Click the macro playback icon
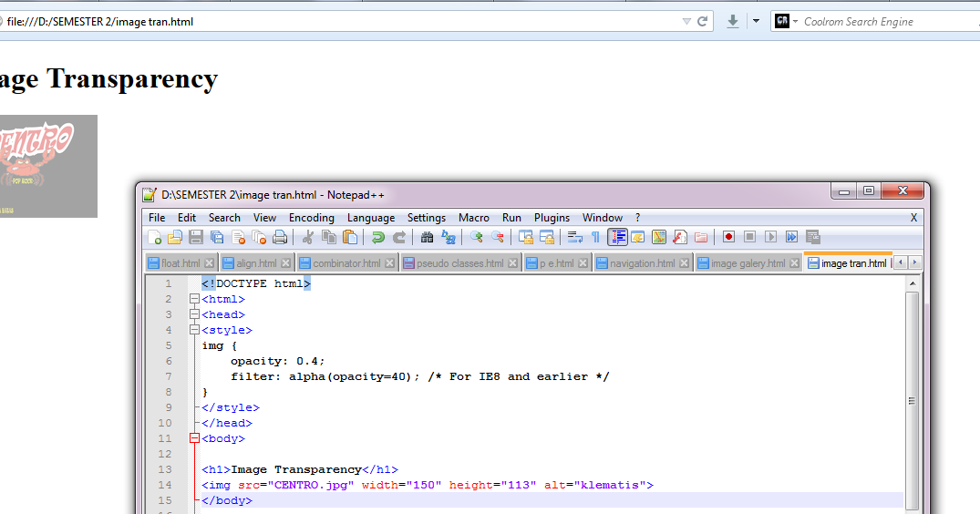Image resolution: width=980 pixels, height=514 pixels. [x=770, y=237]
